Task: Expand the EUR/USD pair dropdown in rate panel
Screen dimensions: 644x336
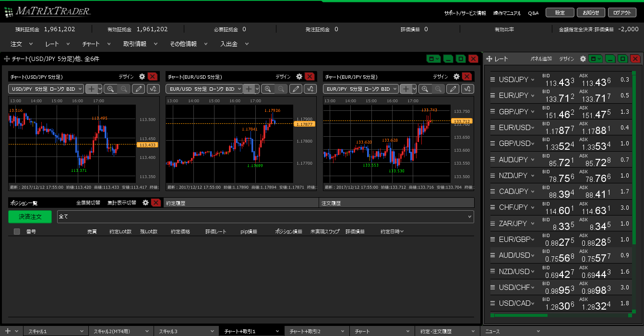Action: click(x=532, y=128)
